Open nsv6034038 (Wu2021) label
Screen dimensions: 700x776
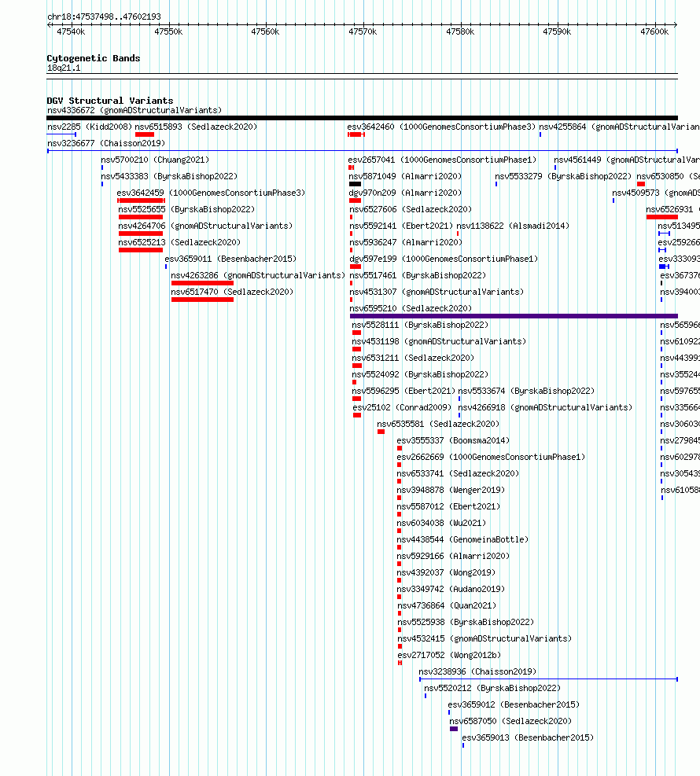pos(441,523)
